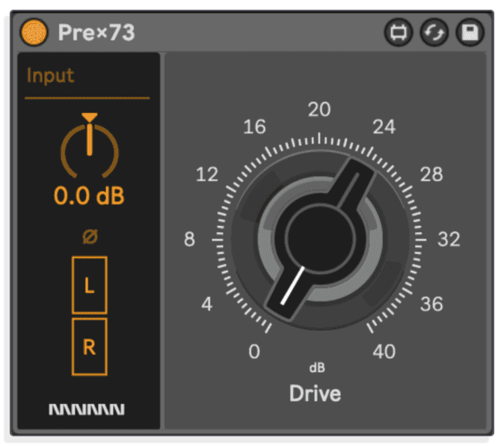
Task: Click the 12 mark on Drive dial
Action: 206,174
